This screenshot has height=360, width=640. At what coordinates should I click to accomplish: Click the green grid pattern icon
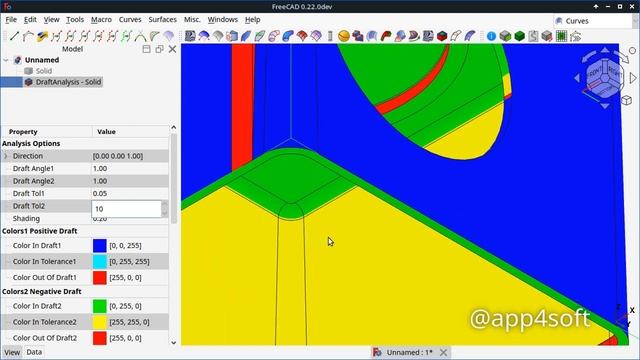(562, 36)
